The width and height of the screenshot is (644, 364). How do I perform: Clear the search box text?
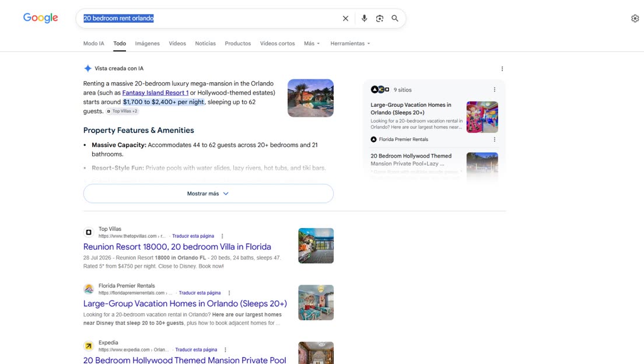click(x=345, y=19)
